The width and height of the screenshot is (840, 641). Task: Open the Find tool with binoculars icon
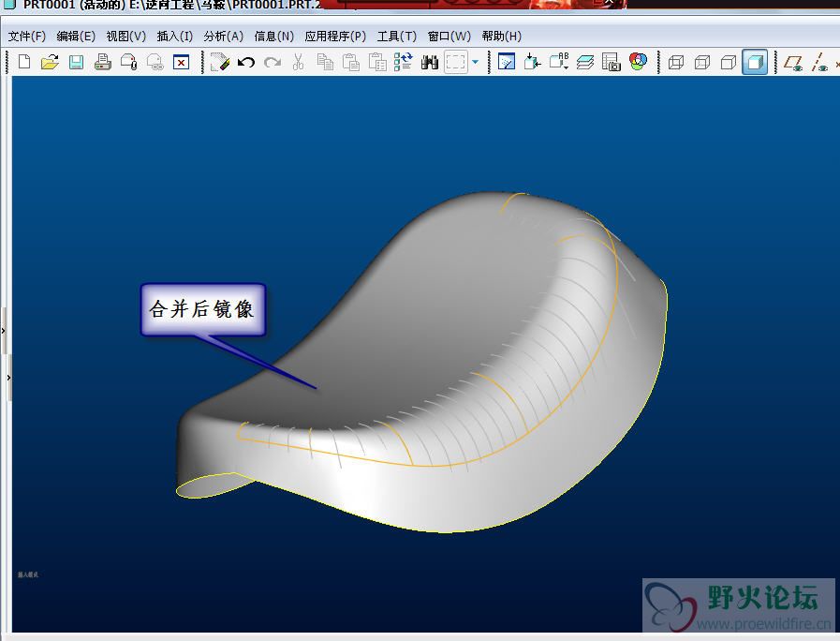click(x=430, y=62)
